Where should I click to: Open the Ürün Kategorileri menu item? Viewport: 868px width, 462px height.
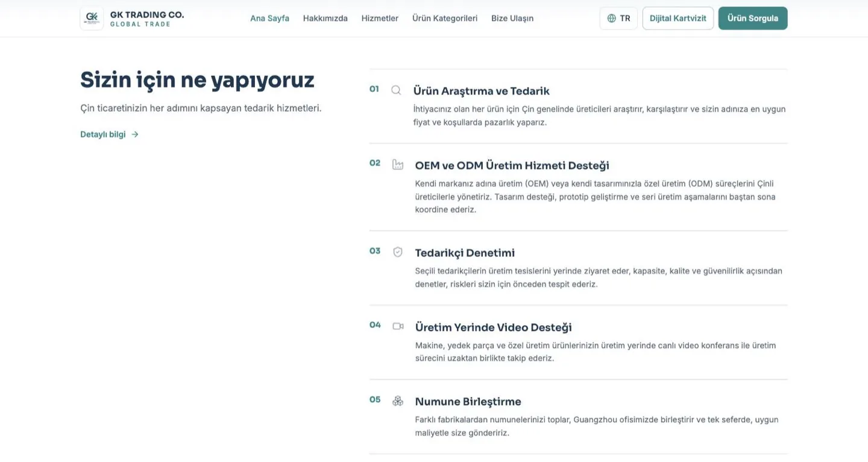point(445,18)
